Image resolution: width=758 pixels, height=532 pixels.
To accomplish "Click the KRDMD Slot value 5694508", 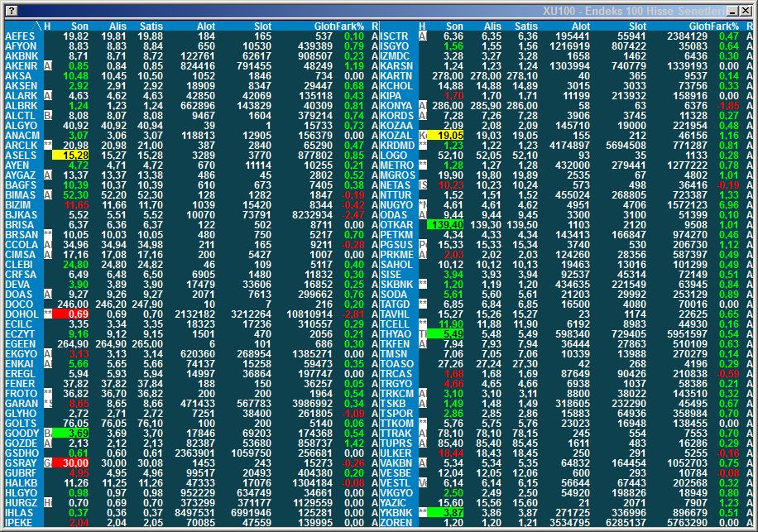I will pos(626,146).
